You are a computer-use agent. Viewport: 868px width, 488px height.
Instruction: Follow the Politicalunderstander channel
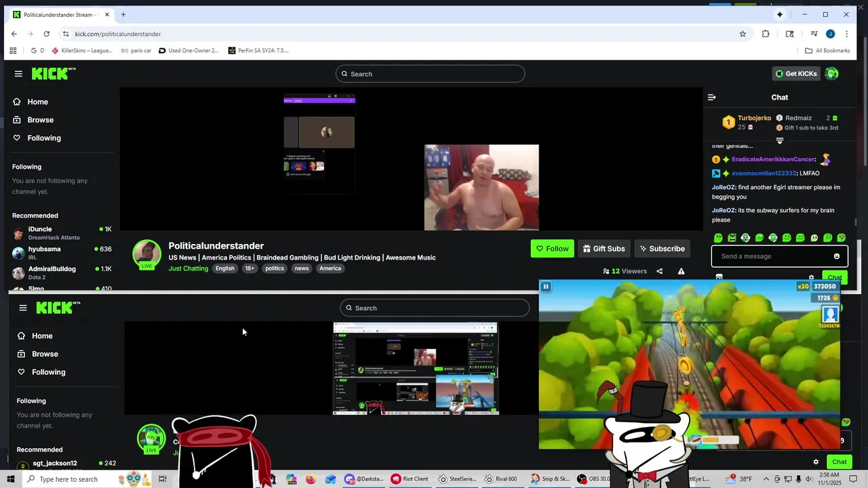[x=552, y=249]
